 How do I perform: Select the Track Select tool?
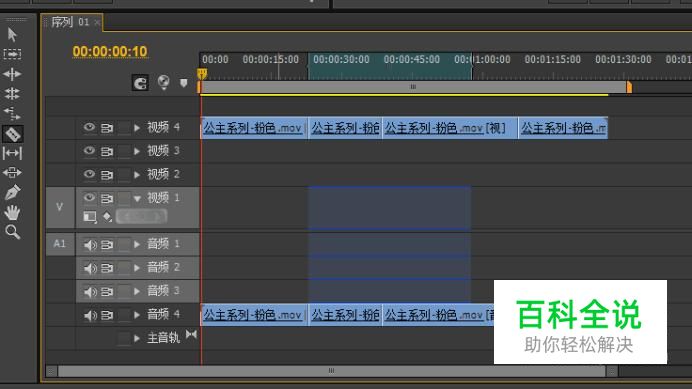(x=12, y=54)
